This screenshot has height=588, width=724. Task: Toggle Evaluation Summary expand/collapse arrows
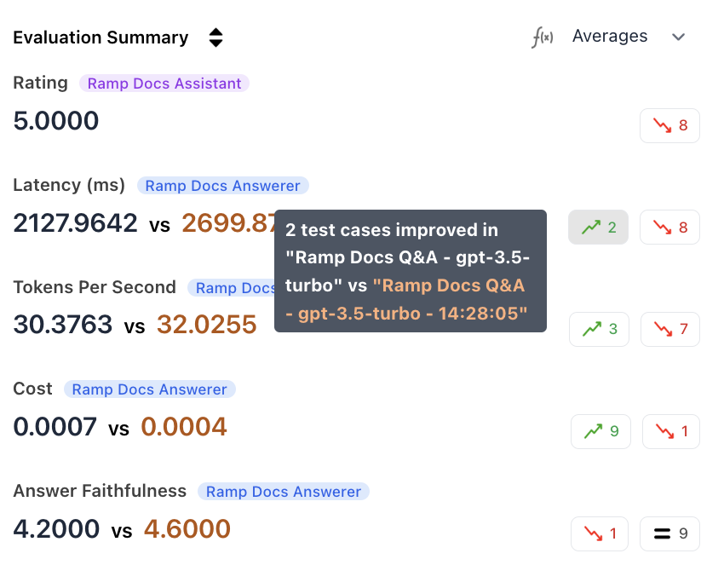pyautogui.click(x=215, y=37)
